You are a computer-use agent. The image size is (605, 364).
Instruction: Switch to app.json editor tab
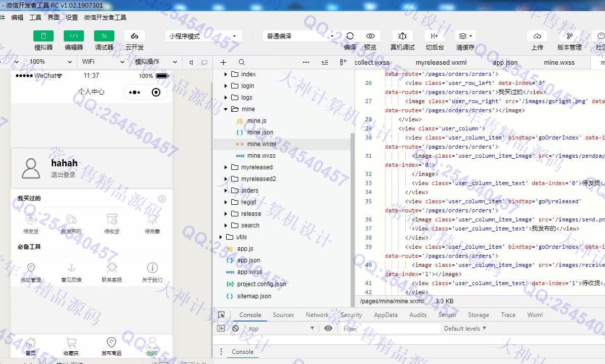505,63
